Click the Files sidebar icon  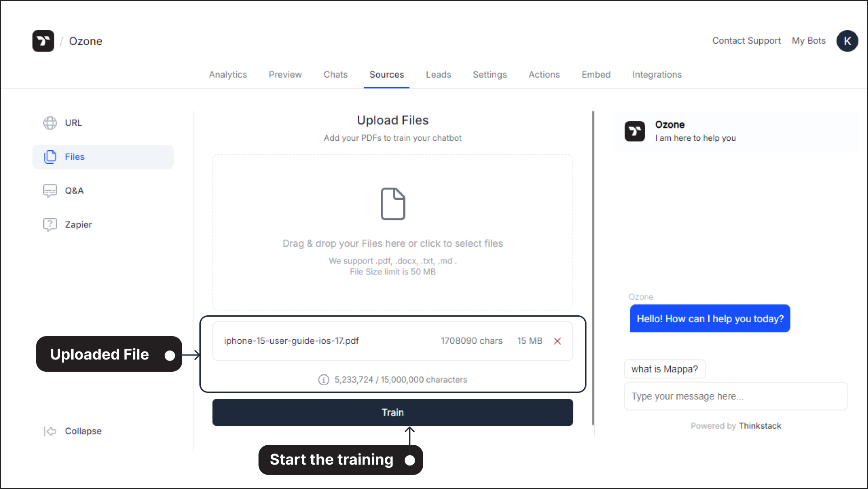[x=50, y=156]
